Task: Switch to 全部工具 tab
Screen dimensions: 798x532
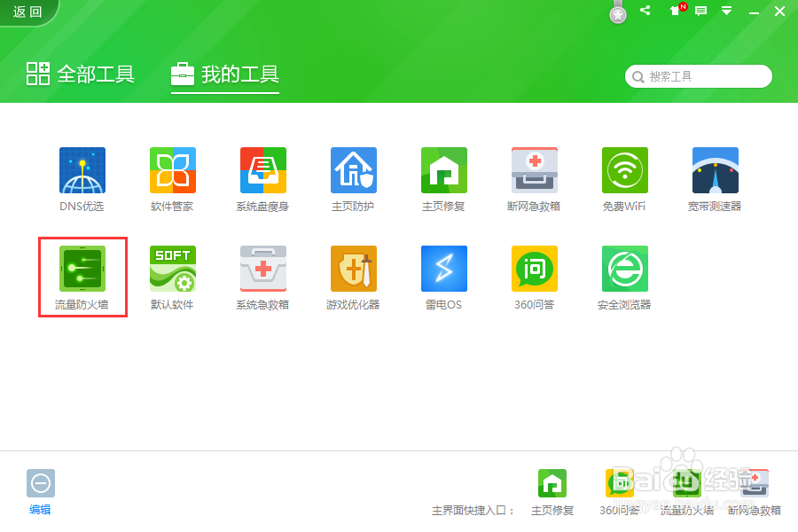Action: pyautogui.click(x=81, y=74)
